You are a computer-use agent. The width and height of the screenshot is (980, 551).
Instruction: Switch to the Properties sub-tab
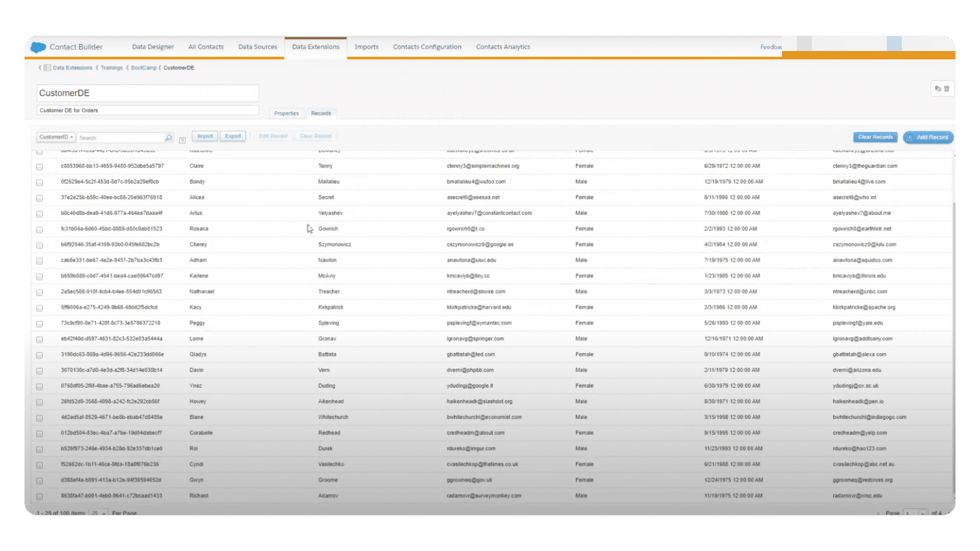[x=287, y=114]
